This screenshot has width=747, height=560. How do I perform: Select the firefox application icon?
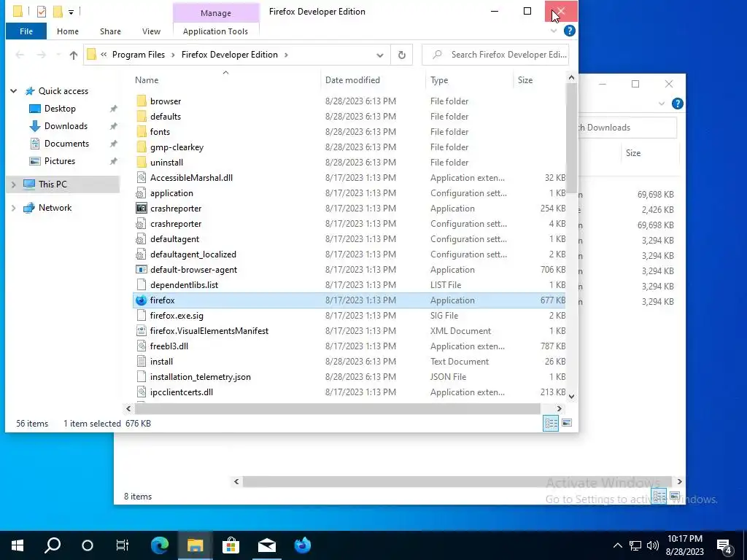tap(141, 300)
